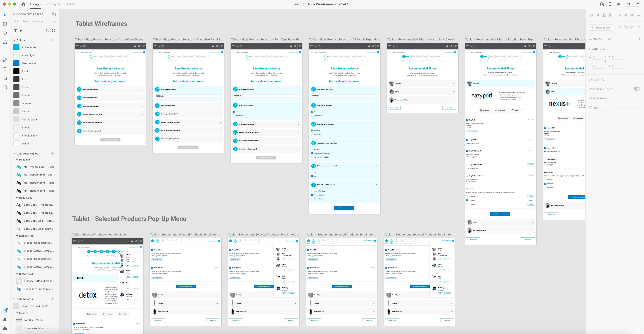
Task: Check the Ornamental checkbox in Fish Type panel
Action: 234,116
